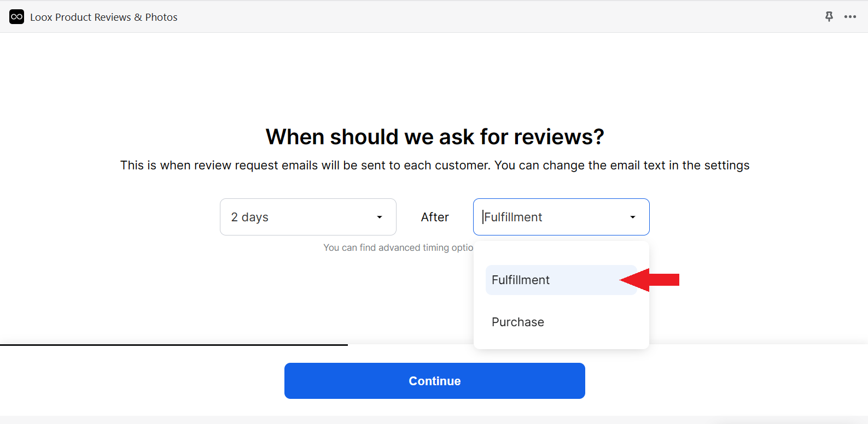
Task: Click the advanced timing options hint text
Action: [x=398, y=248]
